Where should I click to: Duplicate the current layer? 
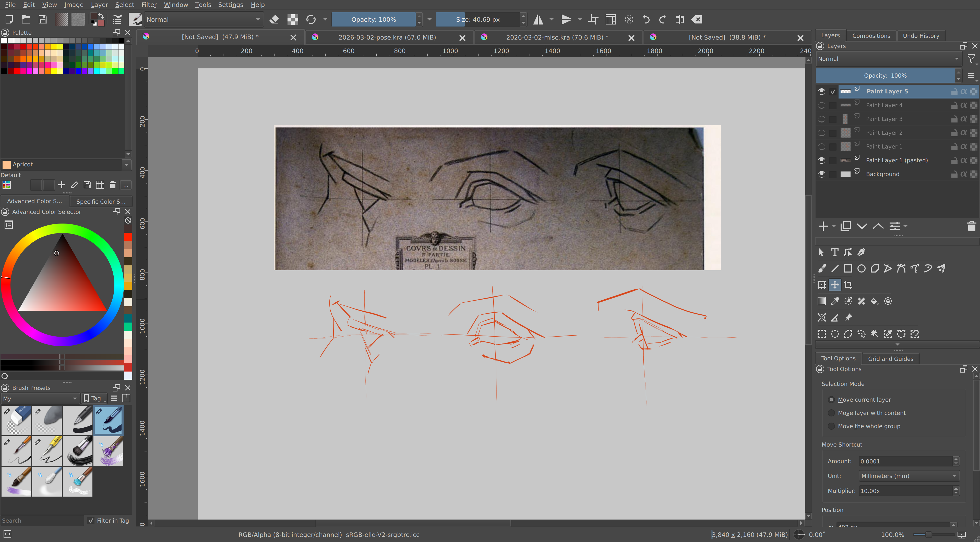845,227
